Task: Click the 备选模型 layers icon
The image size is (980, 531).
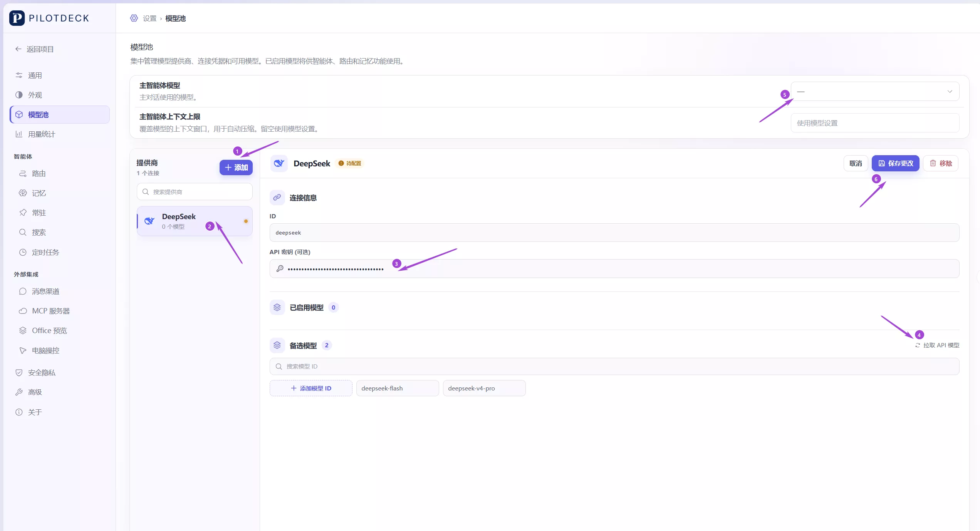Action: 277,345
